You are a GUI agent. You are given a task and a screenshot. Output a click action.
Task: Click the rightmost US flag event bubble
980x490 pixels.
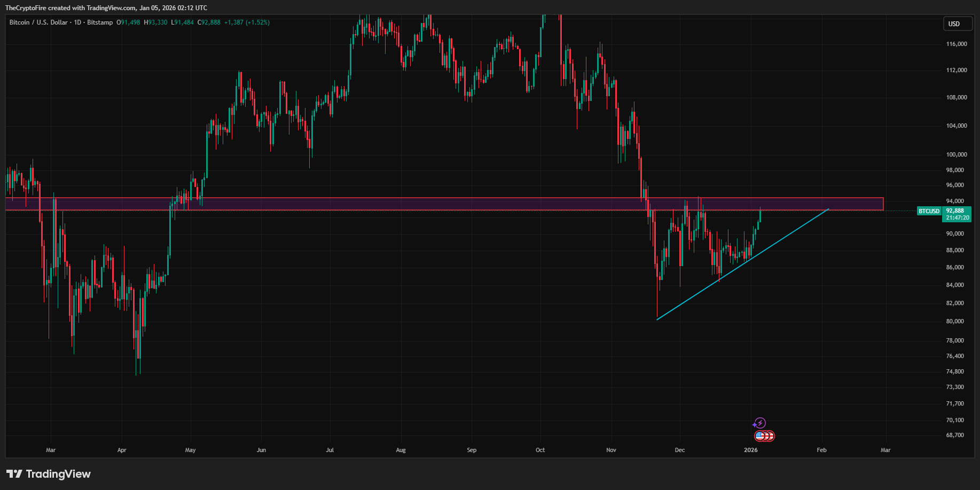point(771,436)
